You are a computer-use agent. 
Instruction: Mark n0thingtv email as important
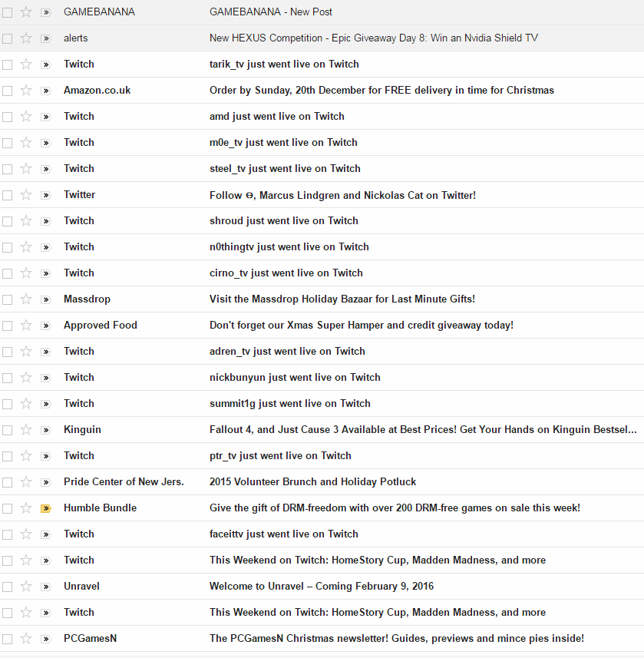tap(46, 247)
